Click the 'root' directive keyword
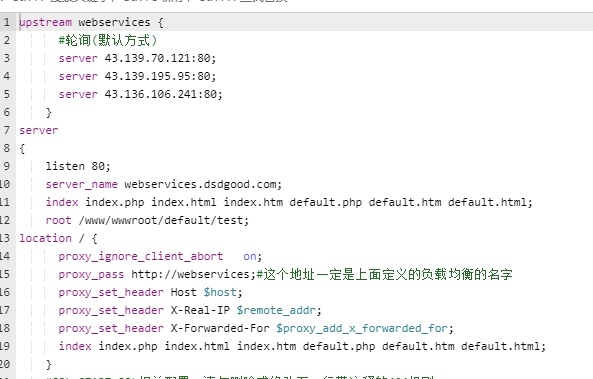 pos(58,221)
